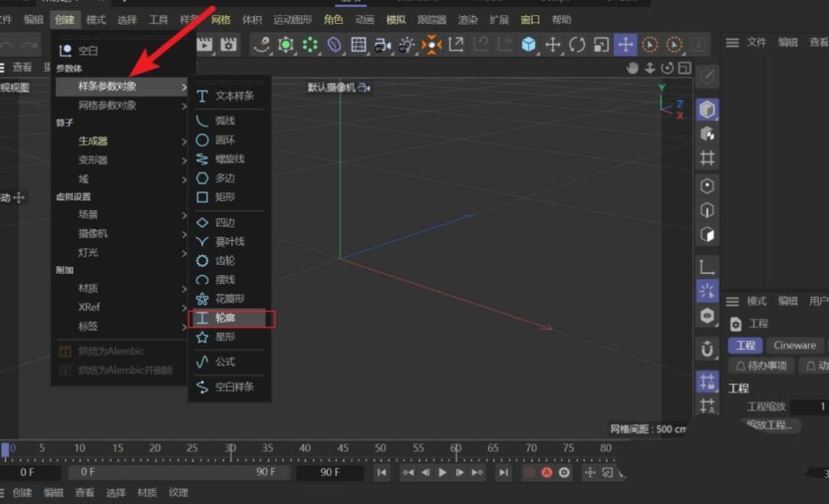Click the Cube object icon in the toolbar
The height and width of the screenshot is (504, 829).
point(527,44)
